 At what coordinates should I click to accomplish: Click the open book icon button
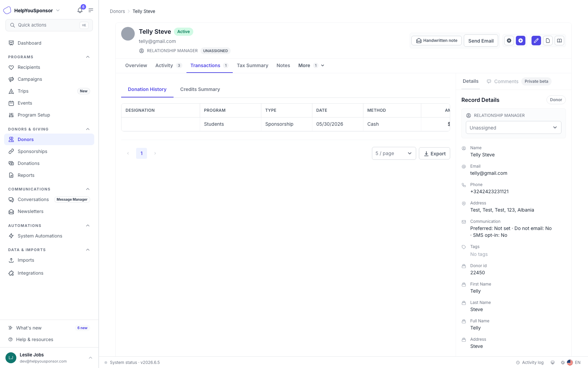click(559, 41)
